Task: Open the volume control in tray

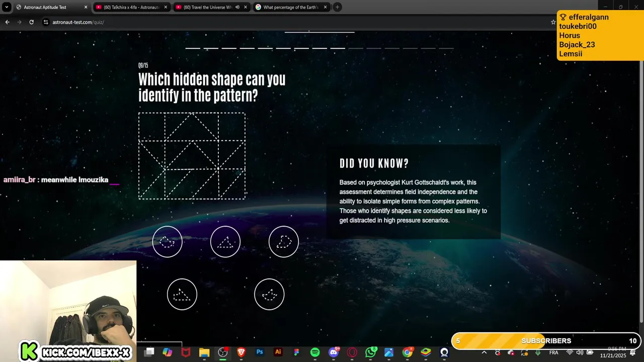Action: pyautogui.click(x=580, y=352)
